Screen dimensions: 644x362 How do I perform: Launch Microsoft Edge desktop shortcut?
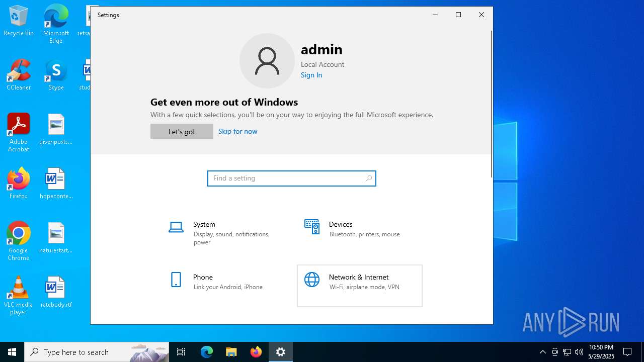(56, 24)
